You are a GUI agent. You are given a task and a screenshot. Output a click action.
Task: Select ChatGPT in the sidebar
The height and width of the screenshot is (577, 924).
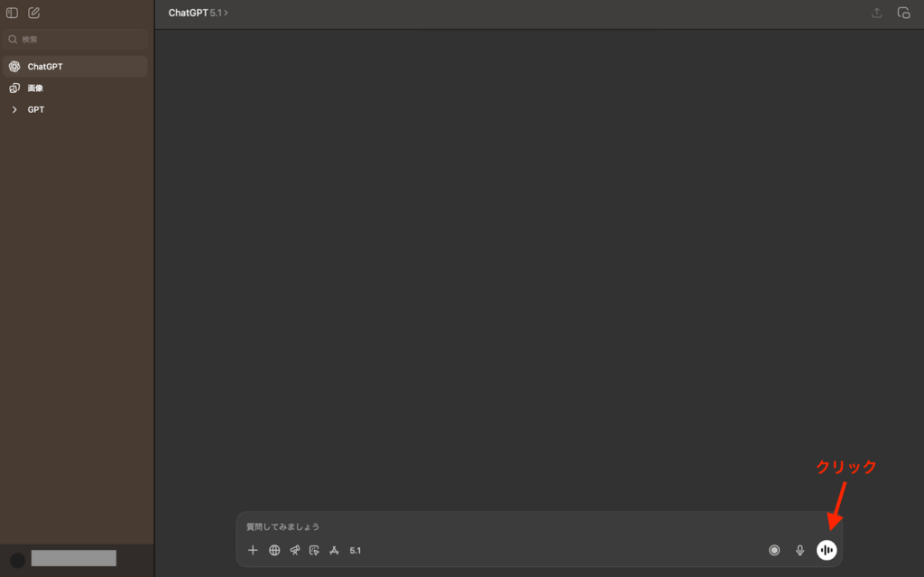coord(45,66)
